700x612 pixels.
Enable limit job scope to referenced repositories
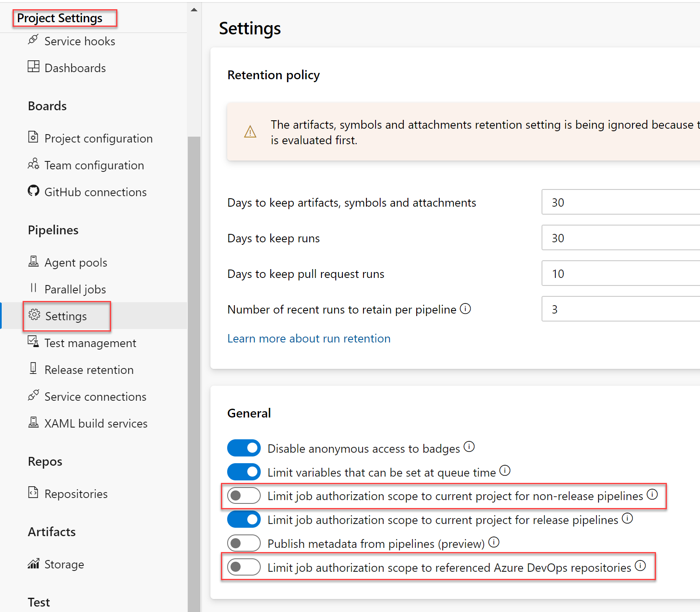(244, 567)
